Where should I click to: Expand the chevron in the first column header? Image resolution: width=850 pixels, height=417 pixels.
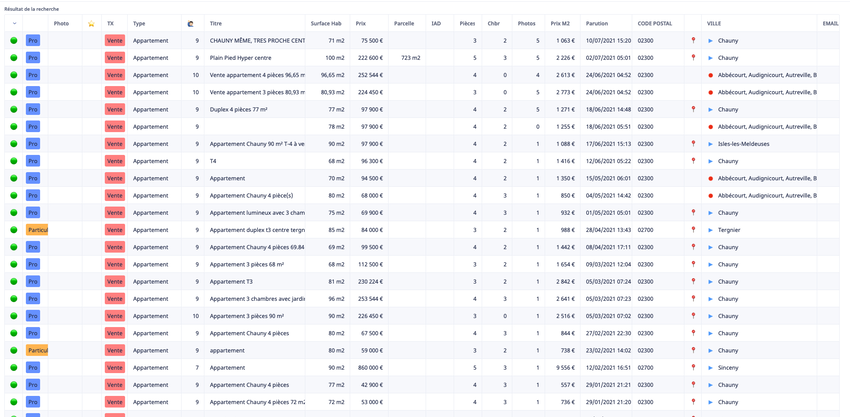(x=14, y=23)
